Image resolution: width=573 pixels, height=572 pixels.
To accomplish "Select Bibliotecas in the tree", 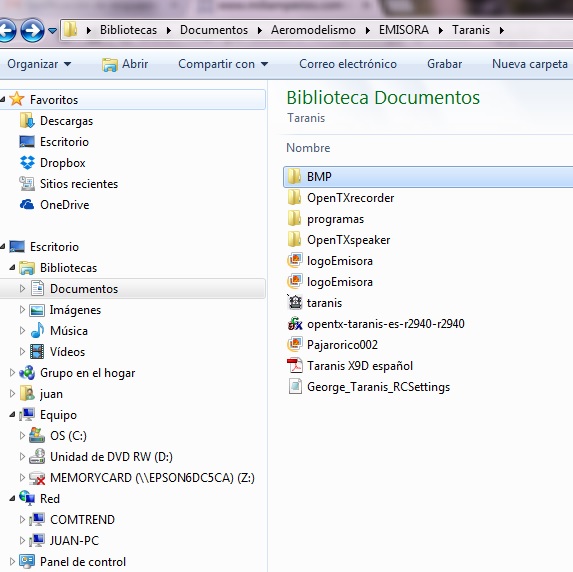I will [x=68, y=268].
